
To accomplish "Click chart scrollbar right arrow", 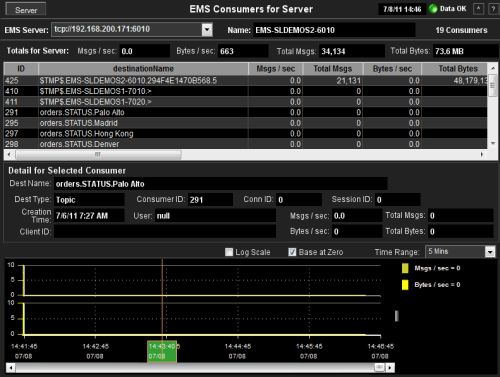I will coord(390,368).
